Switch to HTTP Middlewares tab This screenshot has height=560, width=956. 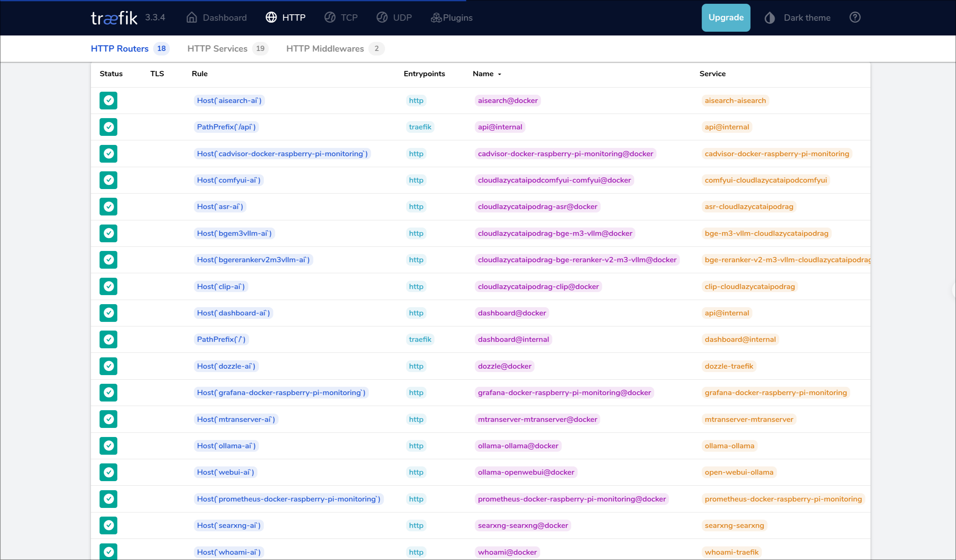click(325, 49)
